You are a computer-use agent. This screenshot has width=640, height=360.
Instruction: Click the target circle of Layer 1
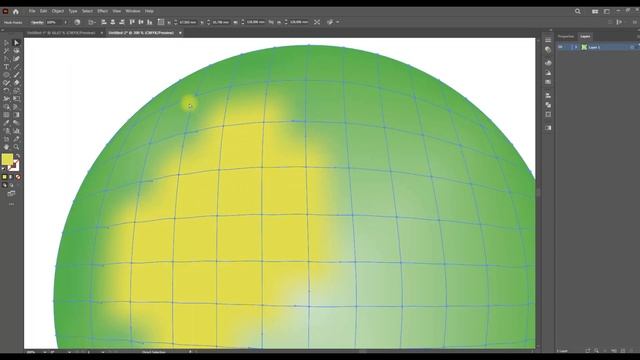point(632,47)
